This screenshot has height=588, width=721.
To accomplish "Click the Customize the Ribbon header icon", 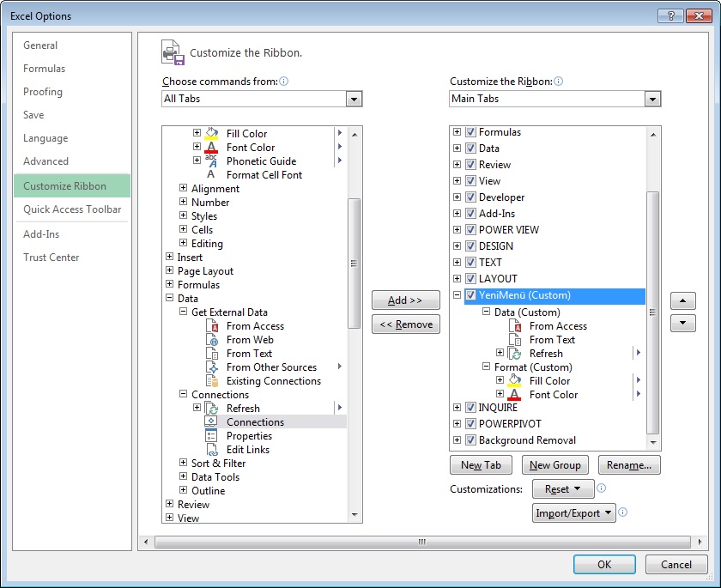I will (173, 52).
